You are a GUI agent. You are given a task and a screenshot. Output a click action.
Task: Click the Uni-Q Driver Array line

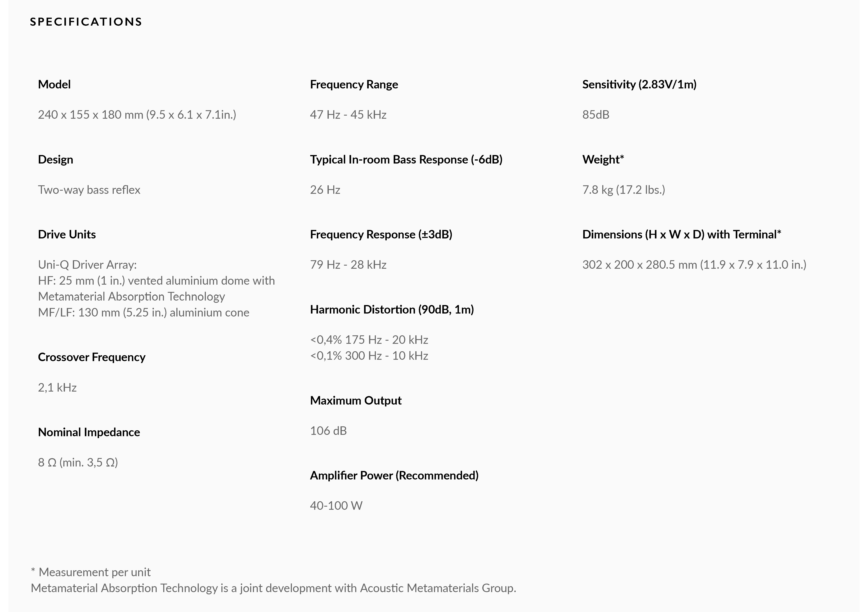point(87,264)
